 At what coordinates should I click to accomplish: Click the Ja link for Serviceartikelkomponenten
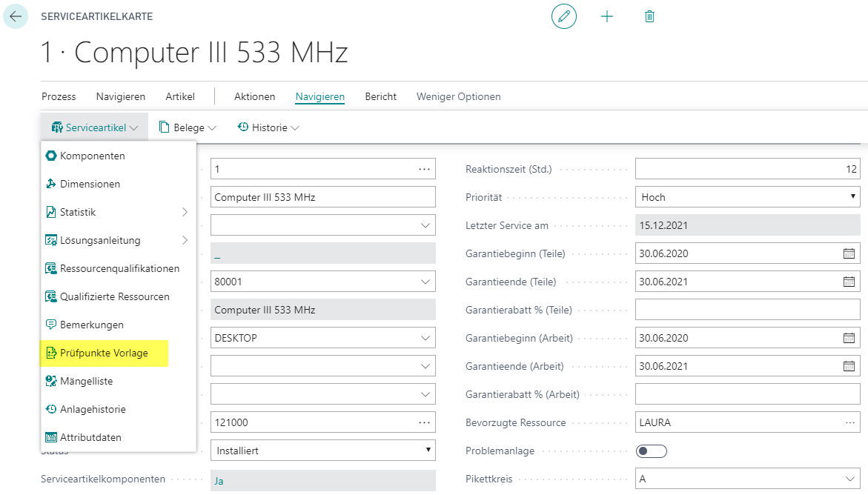pos(219,481)
